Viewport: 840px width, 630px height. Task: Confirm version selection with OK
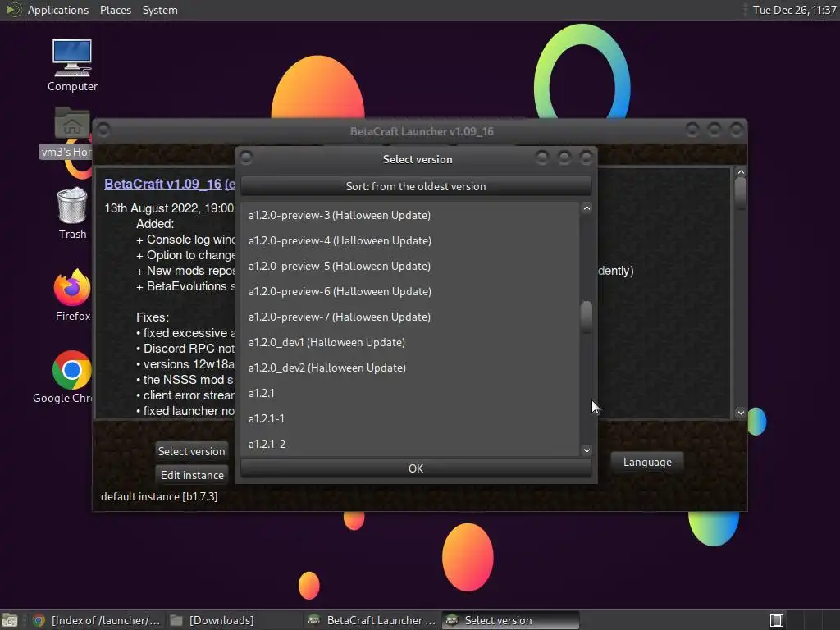(416, 468)
